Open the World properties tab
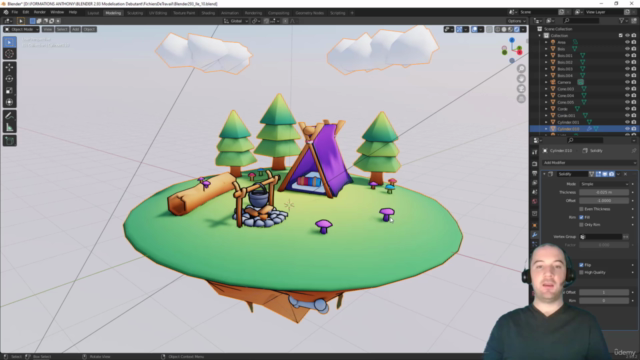 (x=535, y=202)
